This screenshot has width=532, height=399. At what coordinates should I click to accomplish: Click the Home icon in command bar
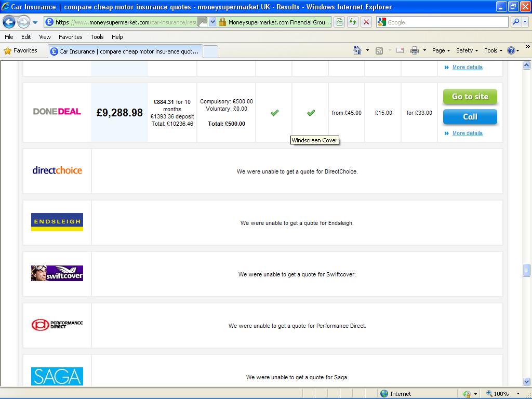coord(357,50)
